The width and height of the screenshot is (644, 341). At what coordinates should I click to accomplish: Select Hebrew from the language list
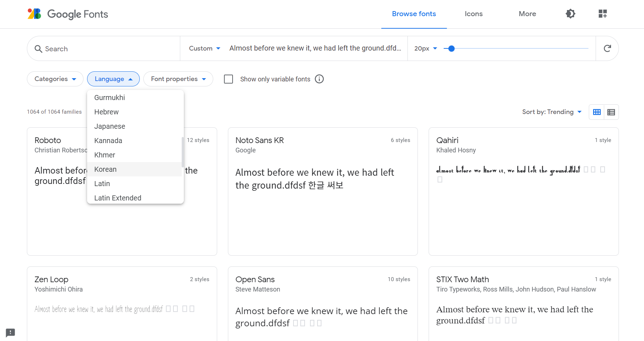[x=134, y=112]
